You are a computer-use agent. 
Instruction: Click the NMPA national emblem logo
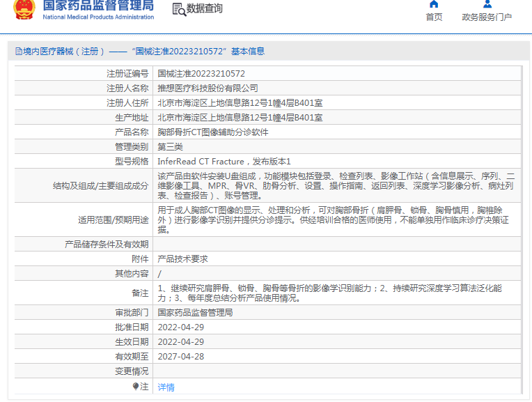click(24, 10)
